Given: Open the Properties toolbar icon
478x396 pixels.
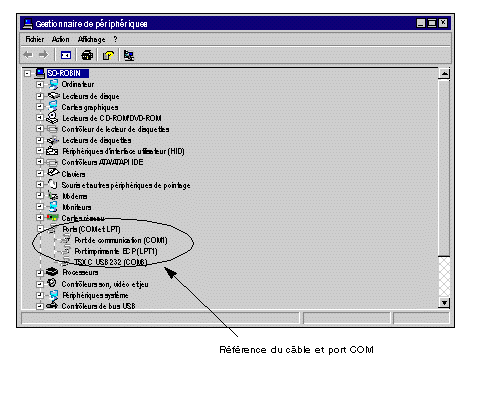Looking at the screenshot, I should [x=108, y=55].
